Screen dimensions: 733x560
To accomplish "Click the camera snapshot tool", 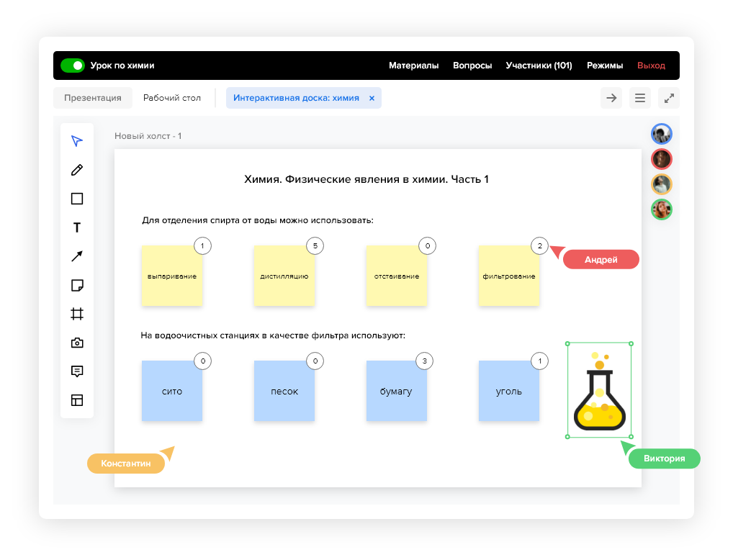I will click(77, 343).
